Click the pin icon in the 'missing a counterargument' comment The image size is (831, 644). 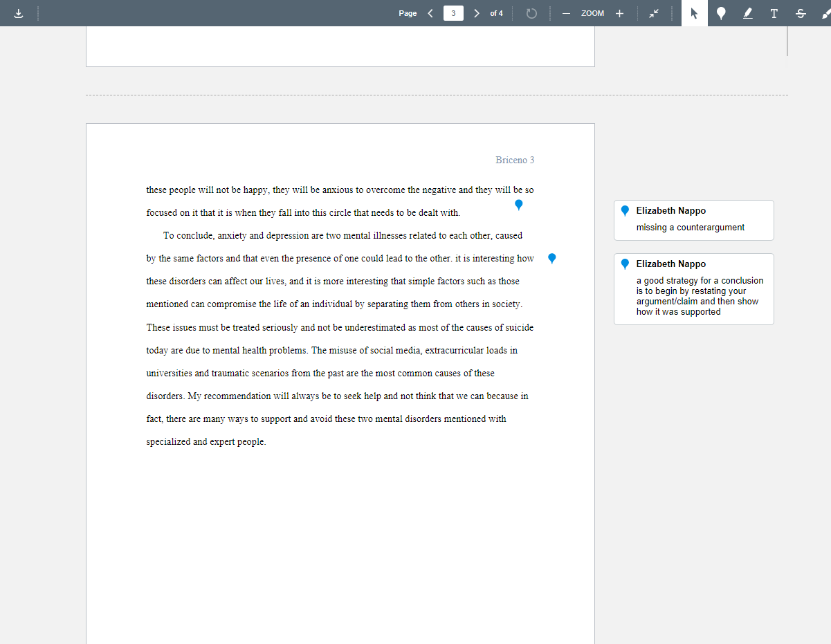[625, 211]
